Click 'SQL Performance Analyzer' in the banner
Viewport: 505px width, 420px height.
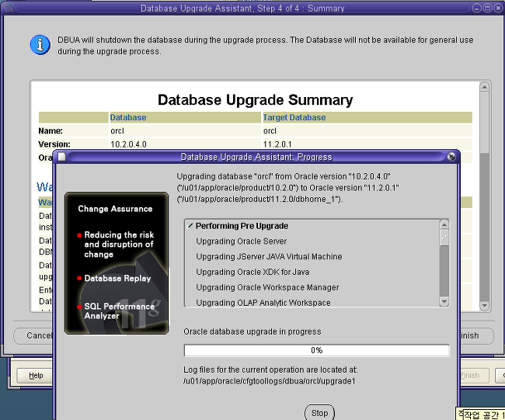point(119,311)
